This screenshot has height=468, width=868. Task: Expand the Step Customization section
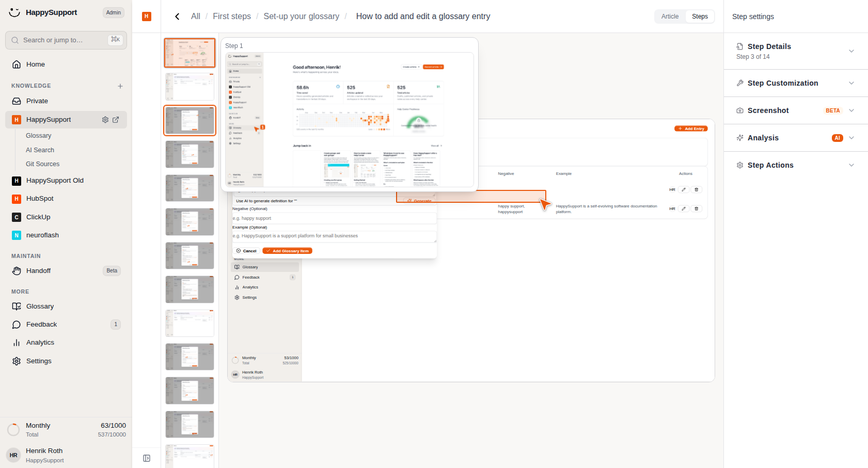point(796,83)
